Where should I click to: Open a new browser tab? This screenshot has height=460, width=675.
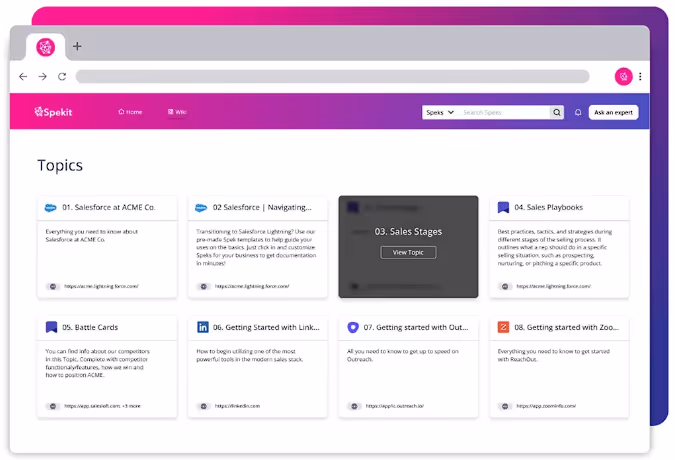click(x=77, y=46)
